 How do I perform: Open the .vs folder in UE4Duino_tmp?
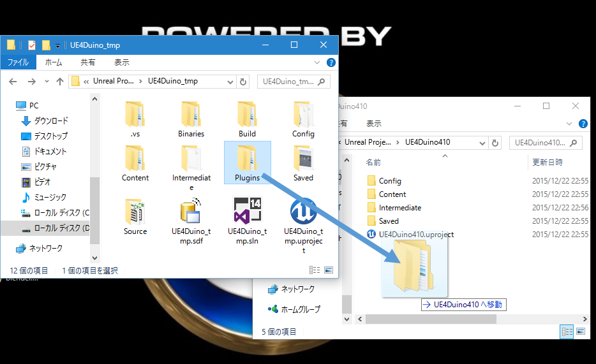tap(135, 119)
